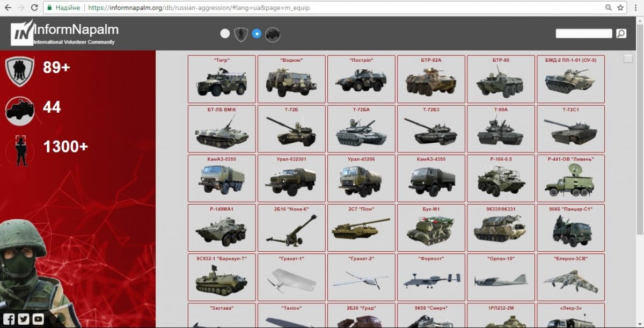Open the Twitter icon link
This screenshot has width=644, height=328.
pos(24,319)
